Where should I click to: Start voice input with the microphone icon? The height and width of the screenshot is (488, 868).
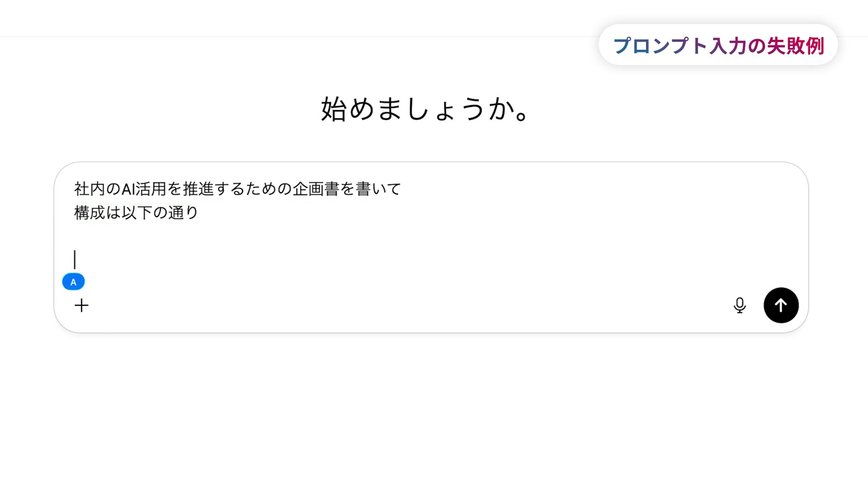tap(739, 305)
